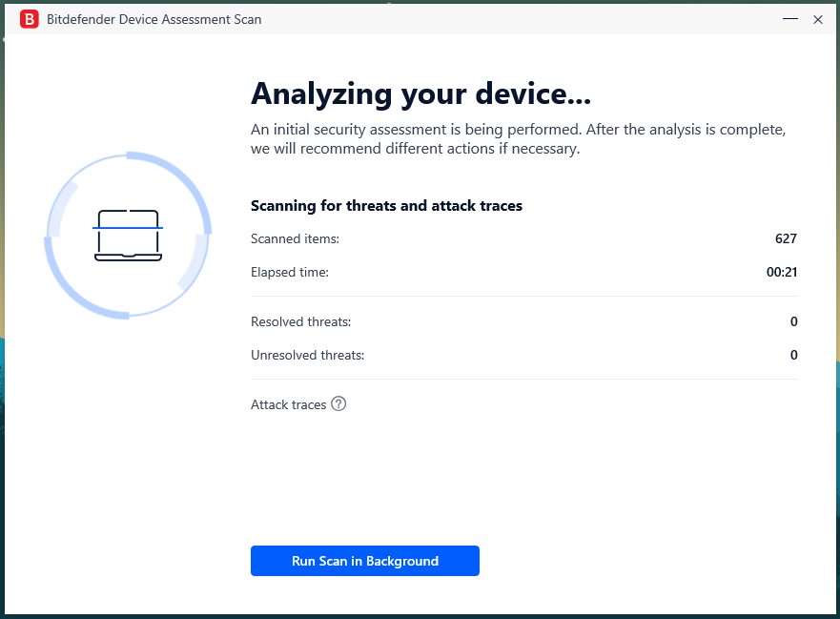840x619 pixels.
Task: Click the 'Attack traces' label
Action: [x=288, y=404]
